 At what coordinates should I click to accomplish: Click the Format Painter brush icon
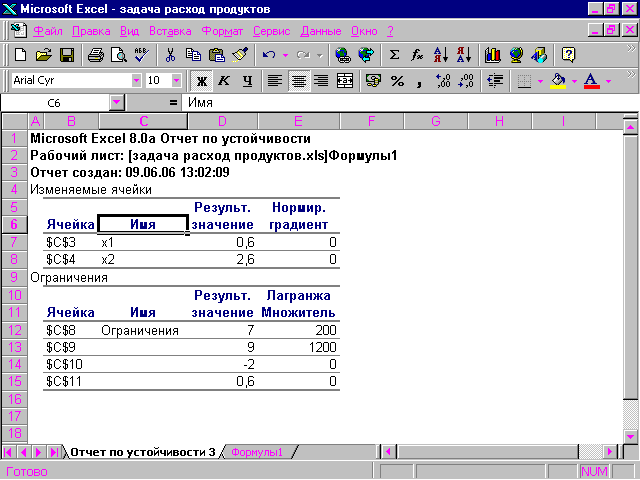(x=239, y=55)
